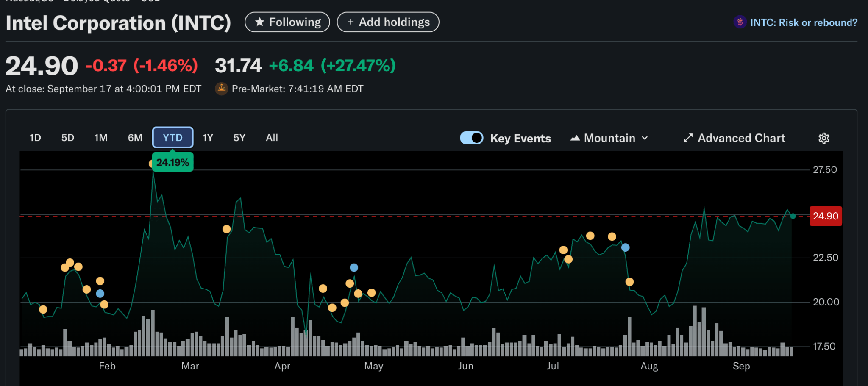Choose the 1M time range
This screenshot has height=386, width=868.
click(x=101, y=138)
